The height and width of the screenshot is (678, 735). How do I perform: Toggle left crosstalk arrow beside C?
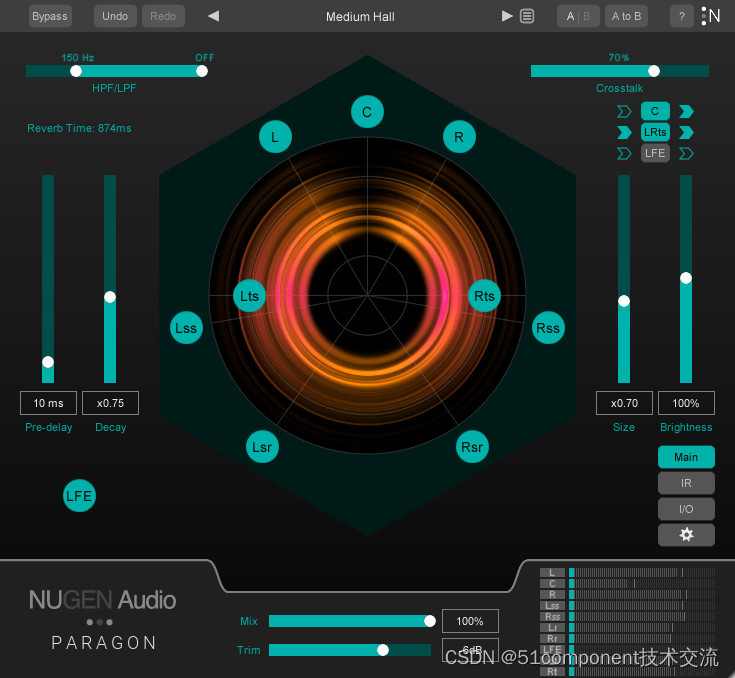point(624,112)
